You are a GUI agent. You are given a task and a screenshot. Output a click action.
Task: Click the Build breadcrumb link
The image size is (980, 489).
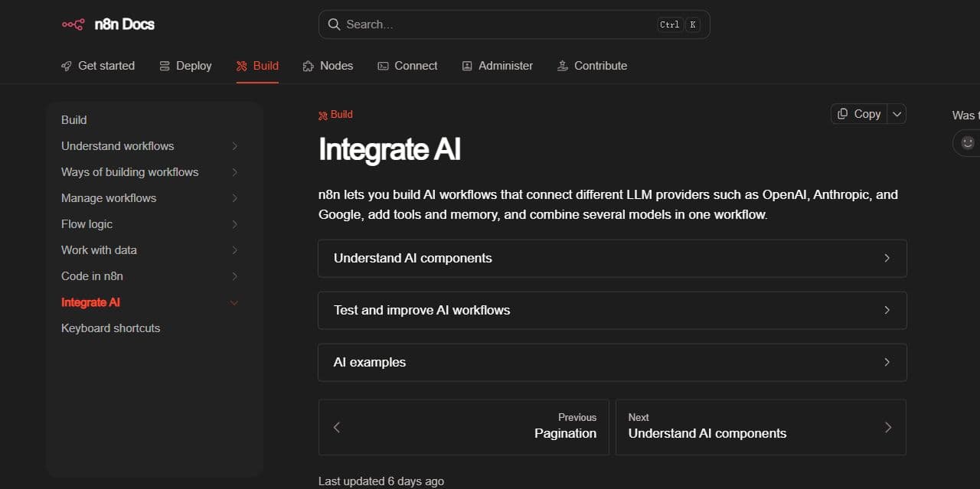click(335, 115)
